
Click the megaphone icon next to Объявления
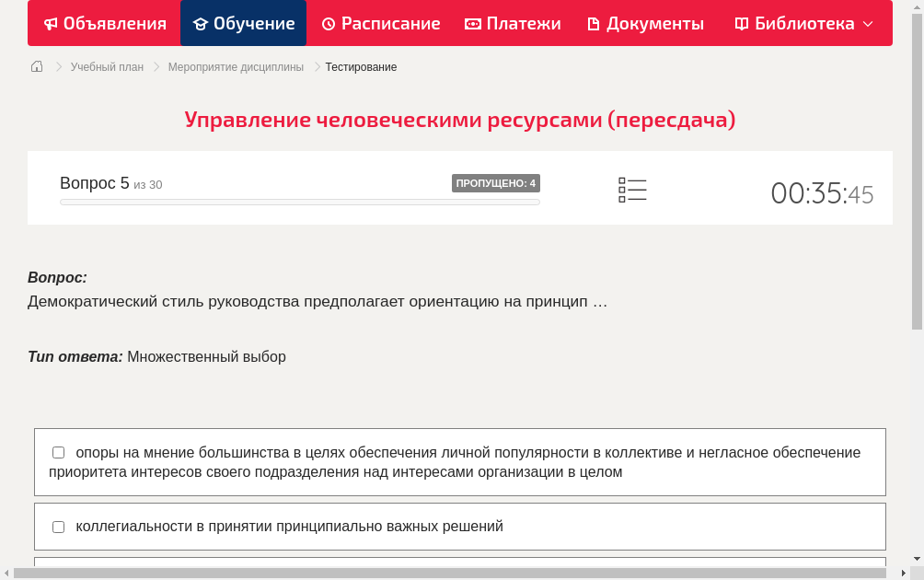pos(50,23)
